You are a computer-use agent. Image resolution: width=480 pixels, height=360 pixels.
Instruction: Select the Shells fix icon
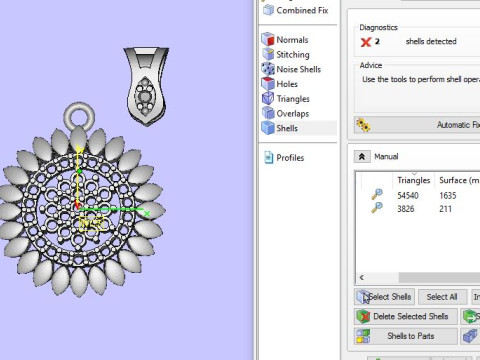pyautogui.click(x=268, y=128)
